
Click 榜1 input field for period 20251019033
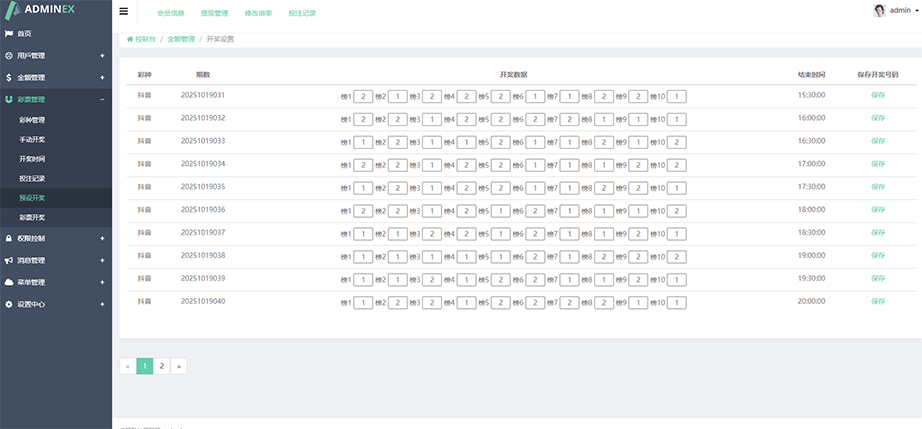coord(364,141)
